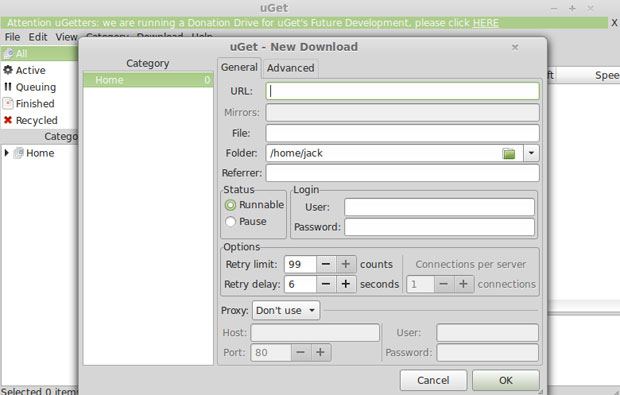This screenshot has width=620, height=395.
Task: Click the proxy Port value 80
Action: (271, 352)
